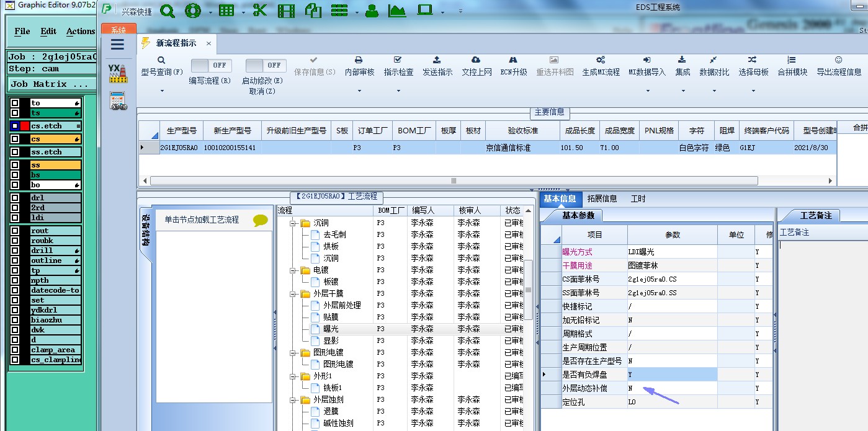Collapse the 外层蚀刻 folder node
Image resolution: width=868 pixels, height=431 pixels.
click(292, 400)
